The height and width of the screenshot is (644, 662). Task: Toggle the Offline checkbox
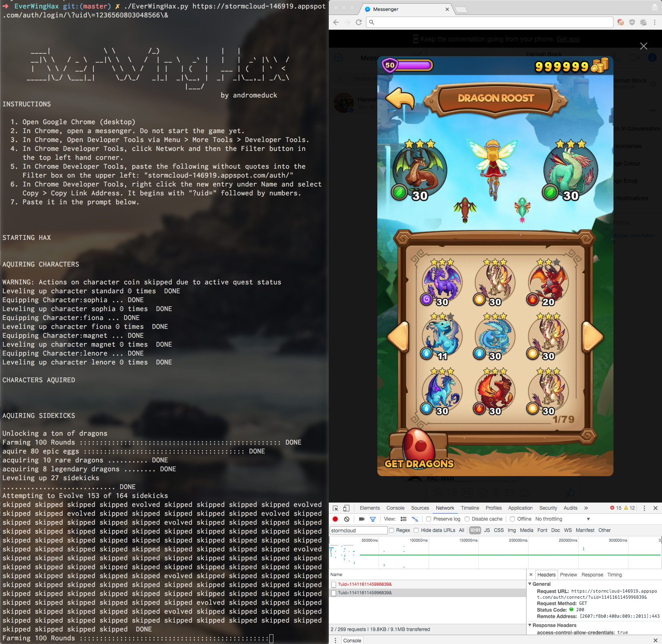[x=512, y=519]
